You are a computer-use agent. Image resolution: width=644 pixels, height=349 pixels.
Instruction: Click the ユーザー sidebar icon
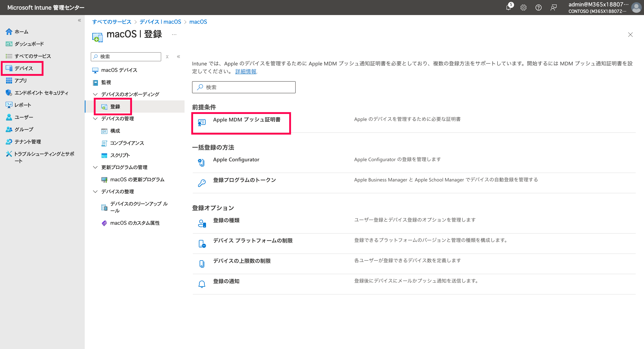[x=9, y=117]
